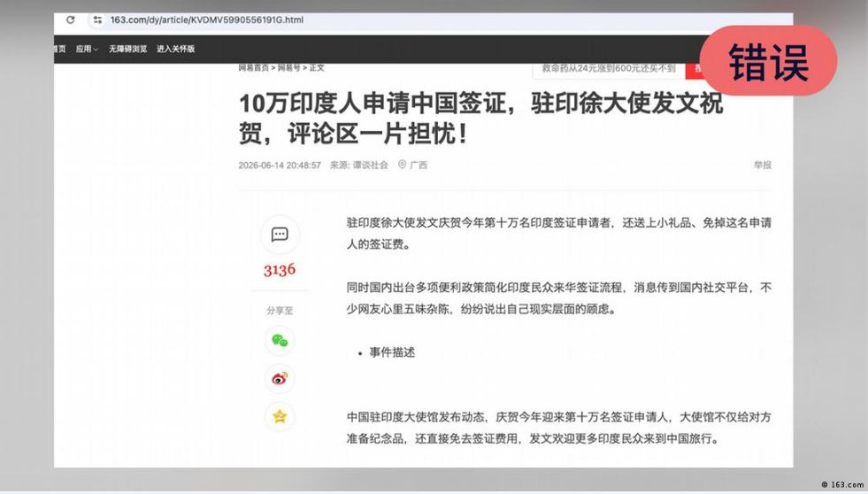Share the article to Weibo

[x=280, y=379]
